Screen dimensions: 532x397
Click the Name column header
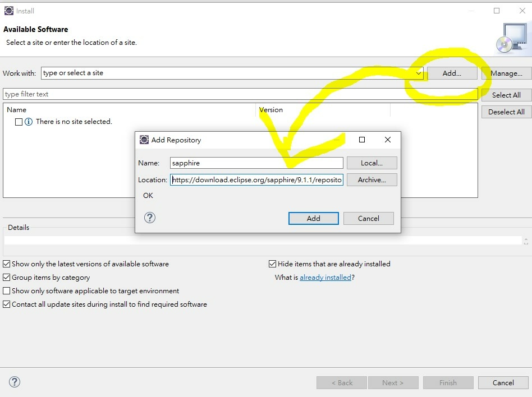pyautogui.click(x=129, y=110)
